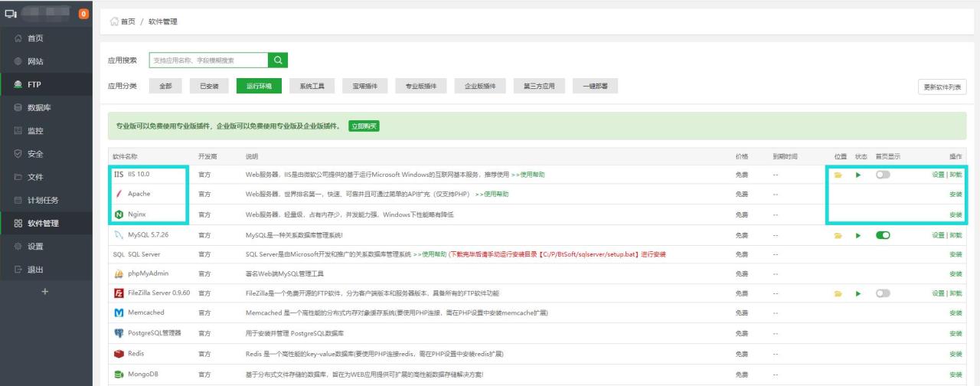Switch to the 系统工具 category tab
The image size is (980, 386).
pos(312,87)
